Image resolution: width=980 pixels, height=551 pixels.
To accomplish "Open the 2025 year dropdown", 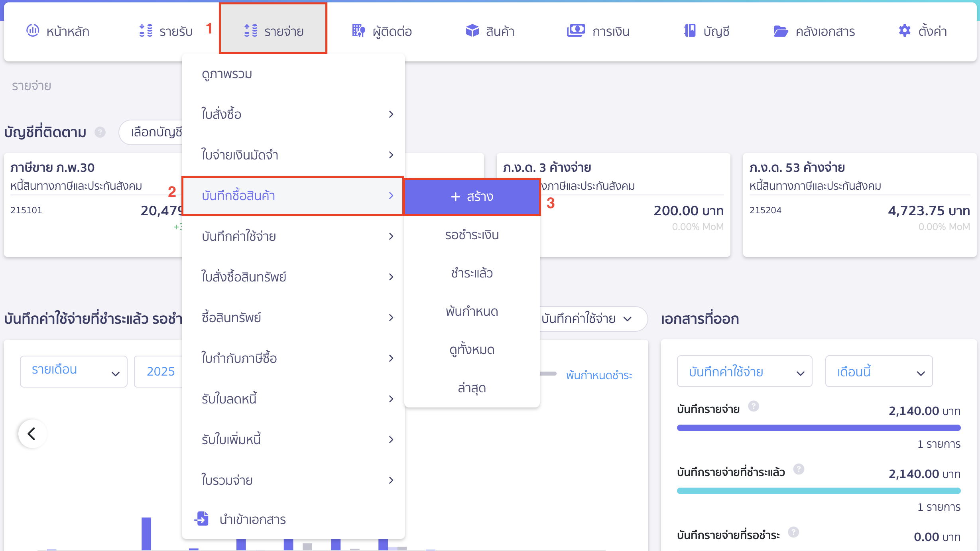I will [x=159, y=372].
